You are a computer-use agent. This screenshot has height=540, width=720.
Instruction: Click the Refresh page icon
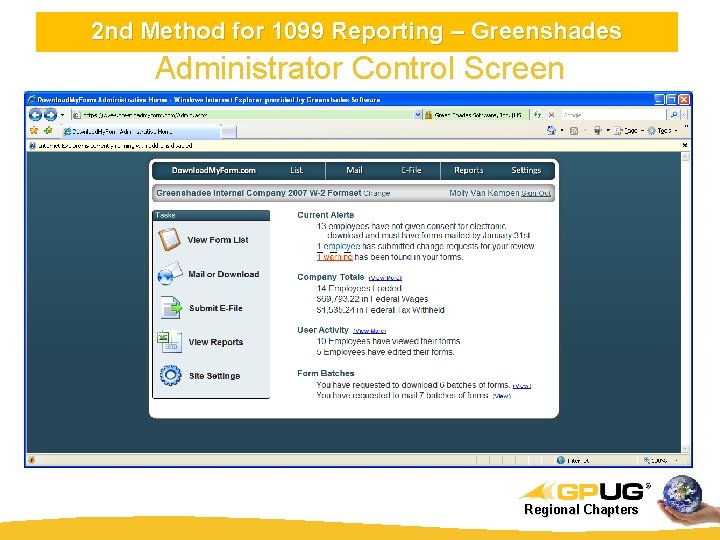point(537,115)
